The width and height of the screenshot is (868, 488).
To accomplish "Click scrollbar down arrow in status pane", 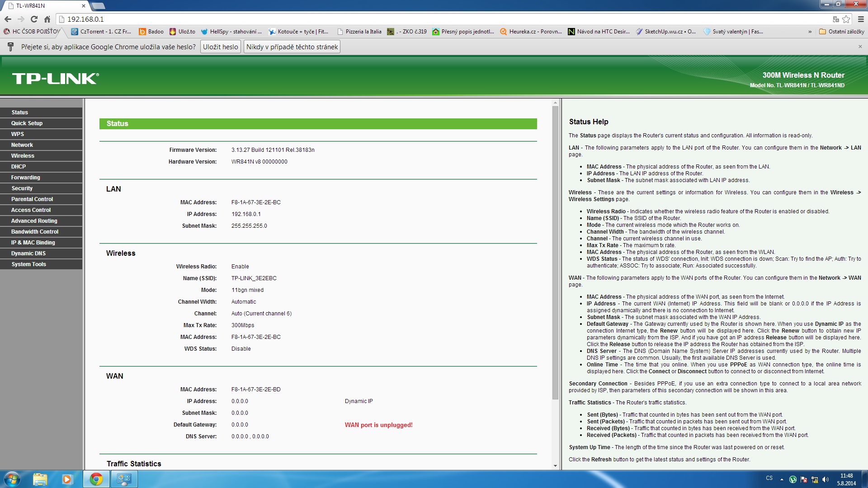I will coord(555,465).
